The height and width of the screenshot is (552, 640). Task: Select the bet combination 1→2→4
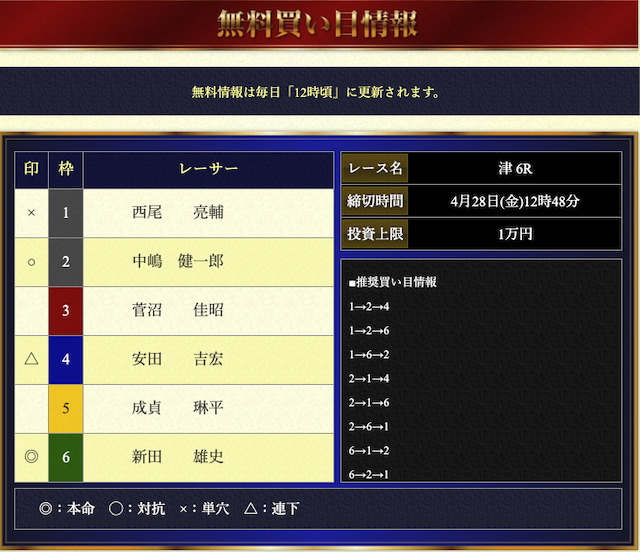(369, 307)
